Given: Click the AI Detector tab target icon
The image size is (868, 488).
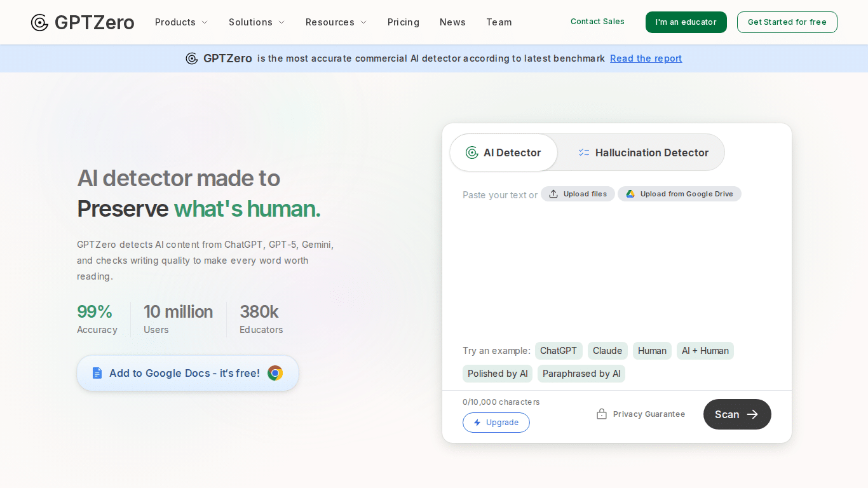Looking at the screenshot, I should (x=471, y=152).
